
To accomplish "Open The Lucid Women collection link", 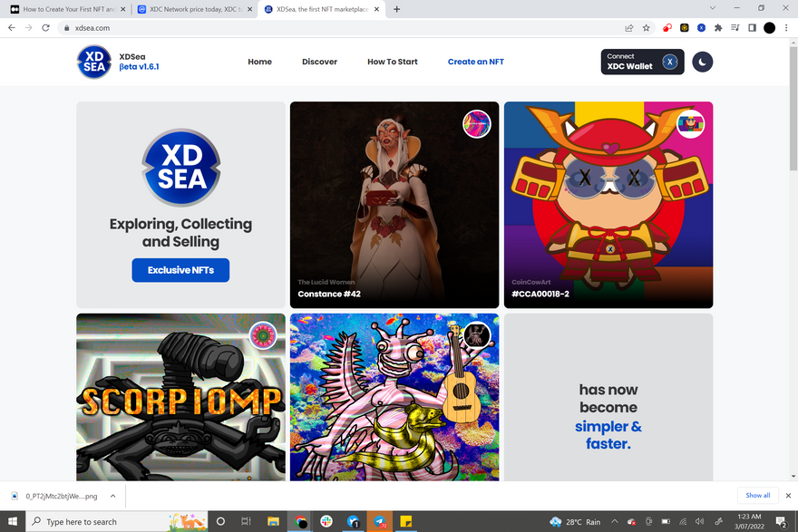I will pos(326,282).
